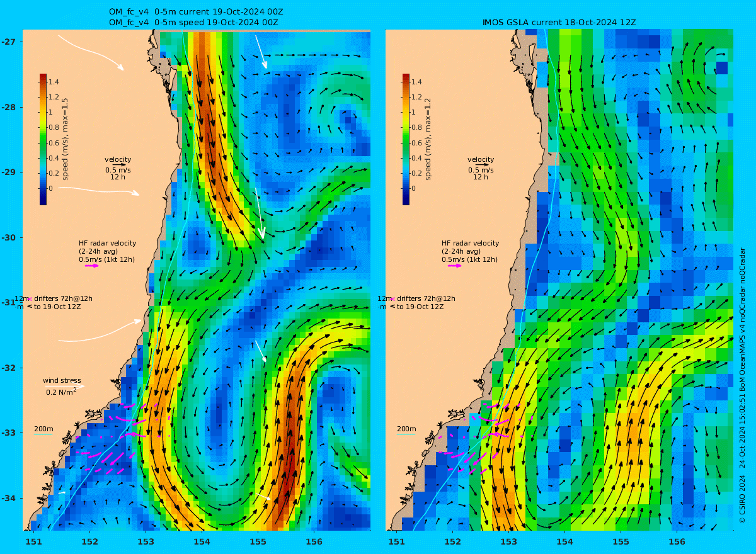This screenshot has height=554, width=756.
Task: Click the vertical CSIRO 2024 copyright text
Action: [742, 384]
